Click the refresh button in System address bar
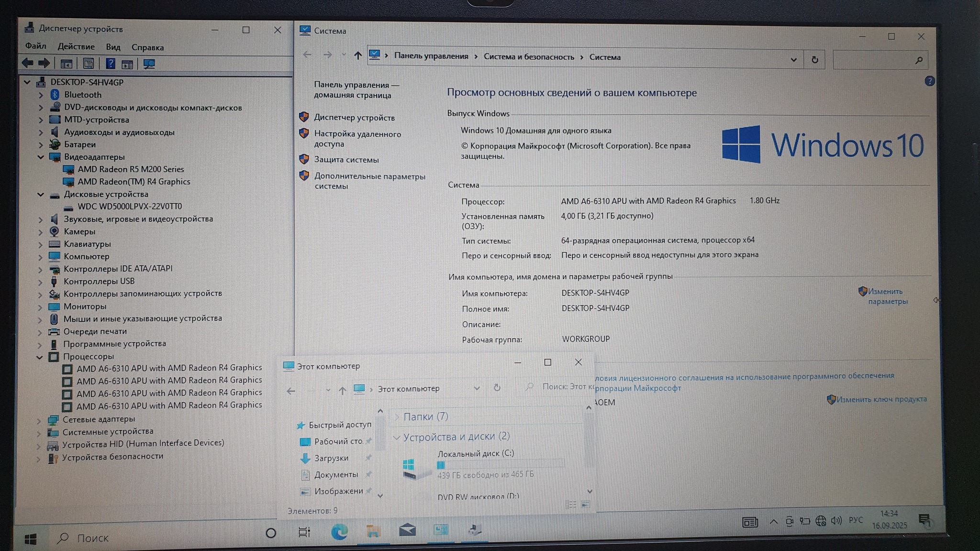Image resolution: width=980 pixels, height=551 pixels. (x=814, y=60)
